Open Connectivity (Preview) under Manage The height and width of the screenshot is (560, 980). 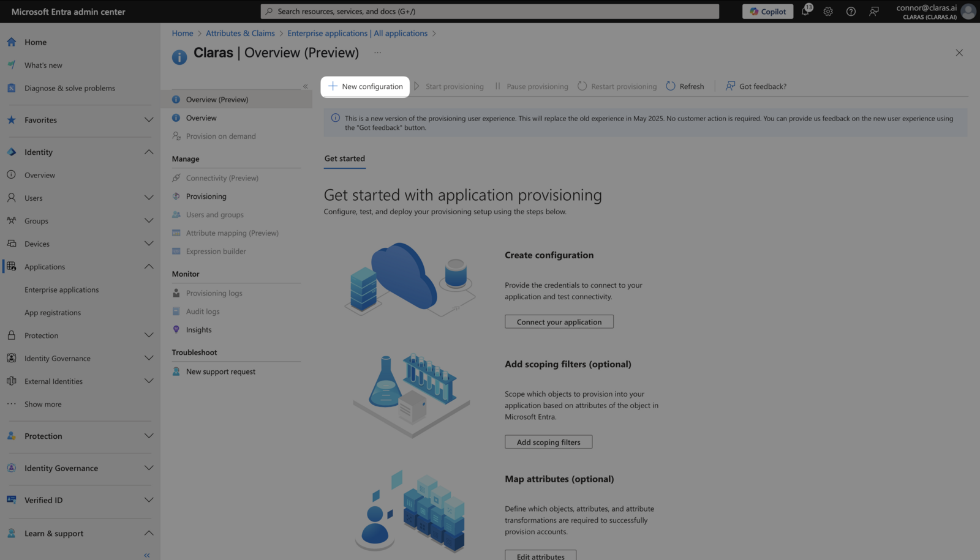point(222,178)
